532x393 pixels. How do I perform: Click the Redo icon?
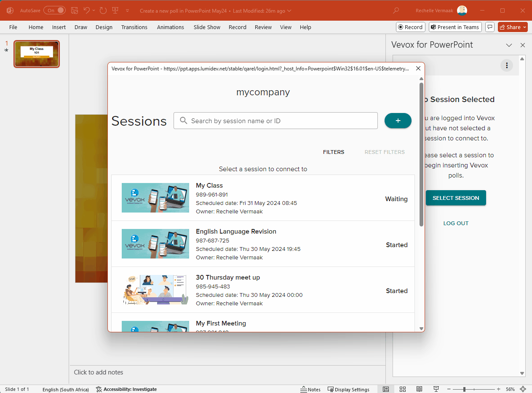[103, 11]
